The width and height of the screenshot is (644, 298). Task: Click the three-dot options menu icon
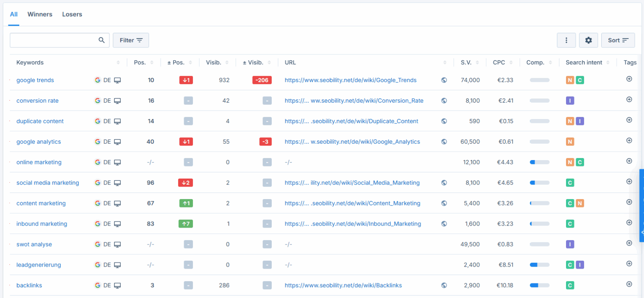click(566, 40)
